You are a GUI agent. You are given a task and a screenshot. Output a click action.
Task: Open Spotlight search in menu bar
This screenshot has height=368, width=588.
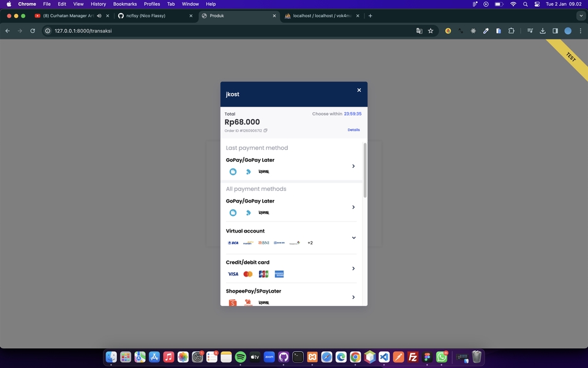click(526, 4)
